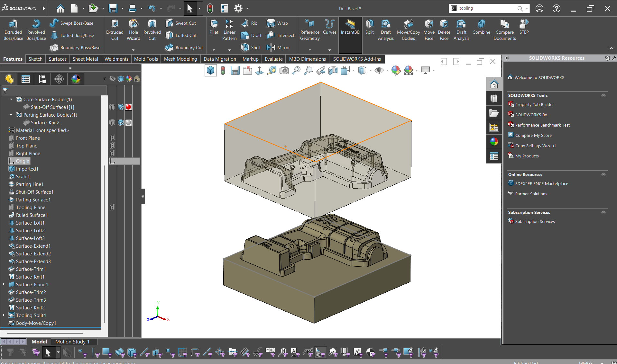
Task: Open Compare Documents tool
Action: (x=504, y=30)
